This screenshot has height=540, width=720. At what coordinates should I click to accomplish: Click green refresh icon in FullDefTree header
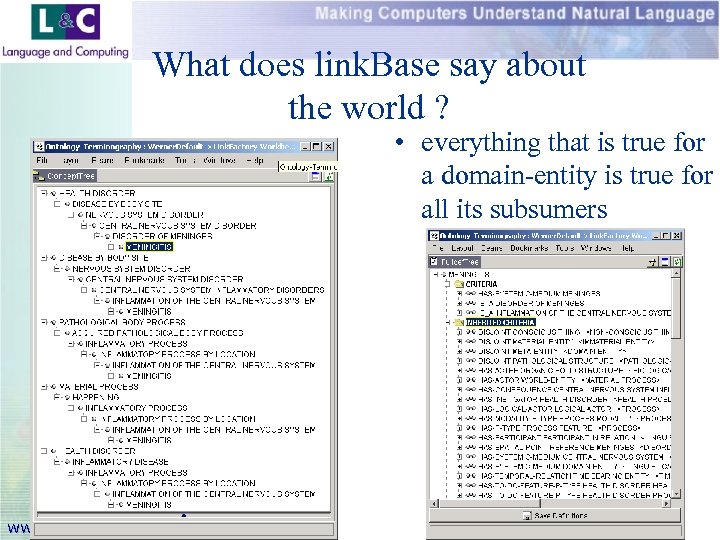coord(677,262)
